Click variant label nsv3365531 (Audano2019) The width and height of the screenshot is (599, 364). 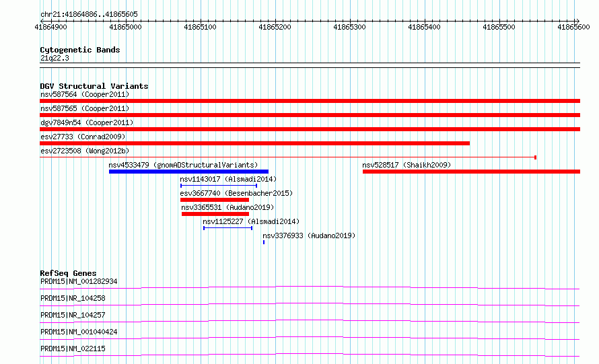(227, 207)
